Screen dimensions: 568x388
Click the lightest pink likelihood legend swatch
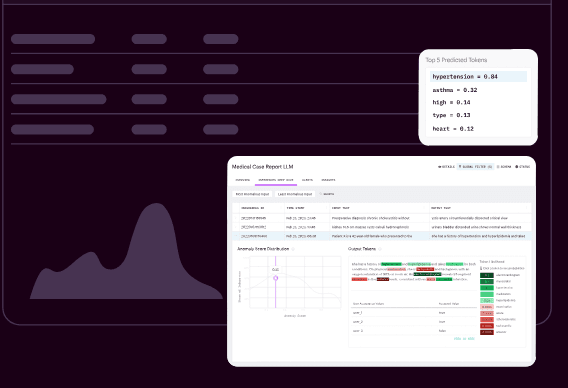tap(487, 307)
